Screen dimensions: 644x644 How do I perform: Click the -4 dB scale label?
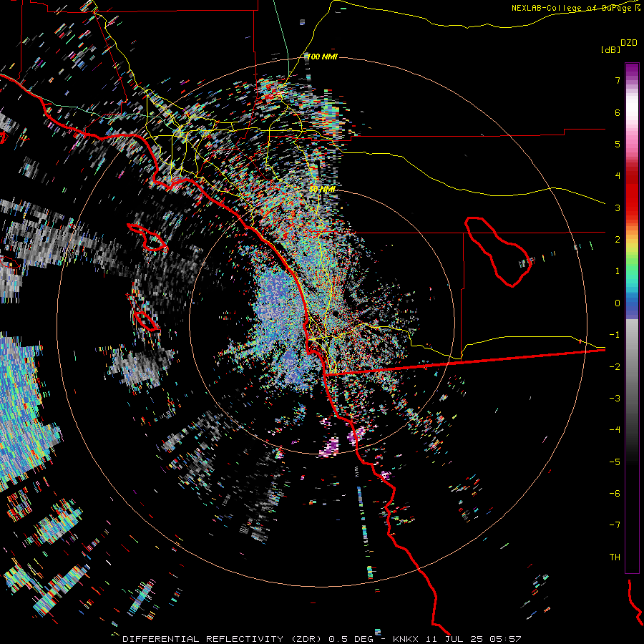click(x=615, y=430)
